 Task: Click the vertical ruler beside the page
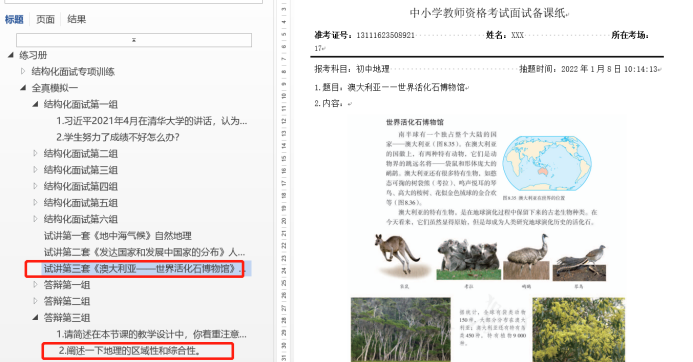(x=284, y=181)
